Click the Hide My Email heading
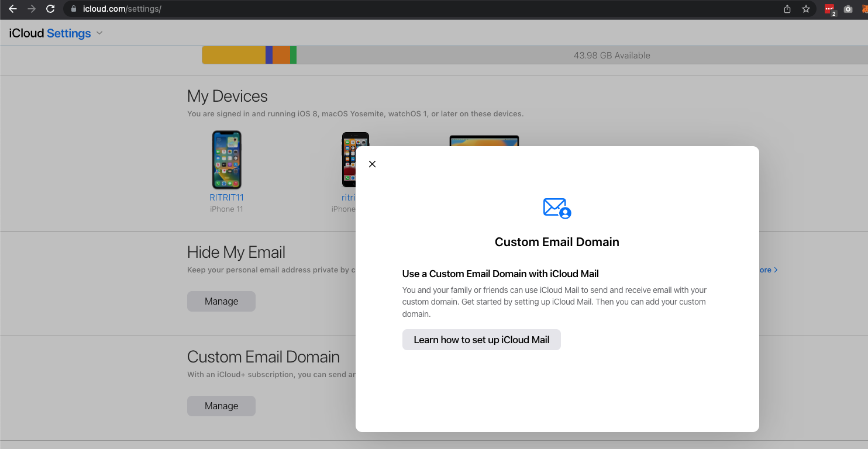Viewport: 868px width, 449px height. [x=236, y=253]
